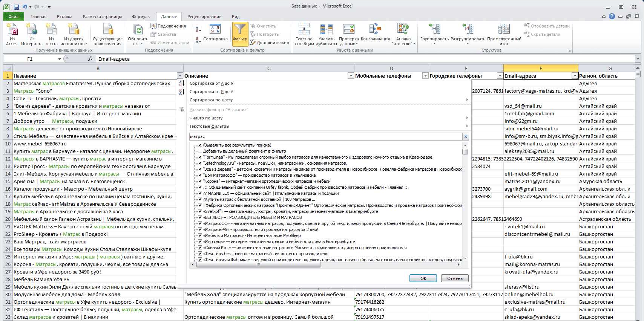Open Название column filter dropdown
Viewport: 644px width, 321px height.
pyautogui.click(x=180, y=76)
